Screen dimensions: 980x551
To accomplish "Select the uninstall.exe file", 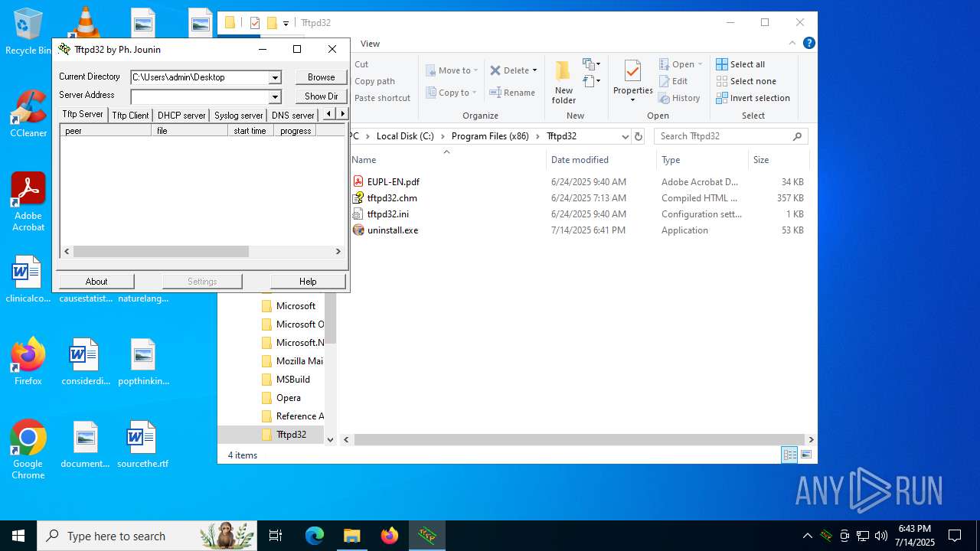I will pos(392,230).
